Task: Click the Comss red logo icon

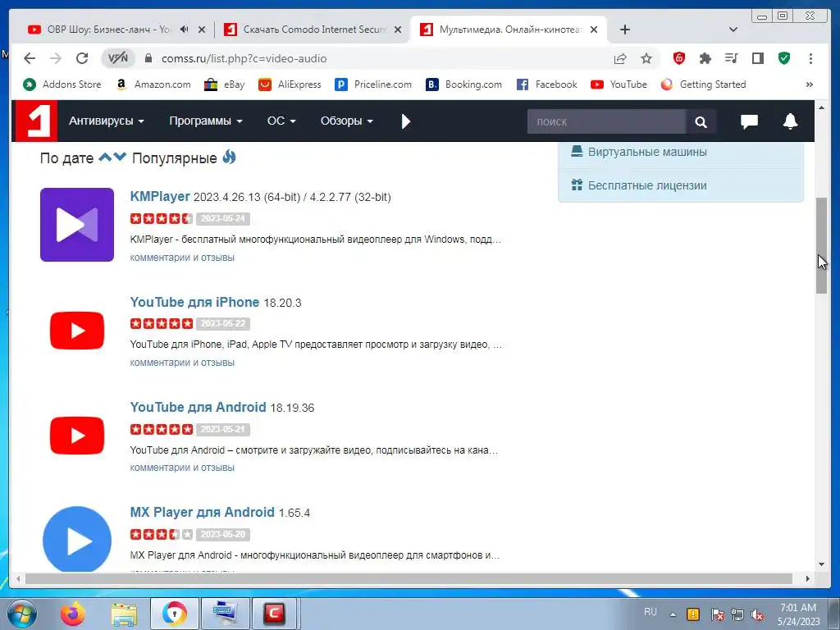Action: click(x=36, y=121)
